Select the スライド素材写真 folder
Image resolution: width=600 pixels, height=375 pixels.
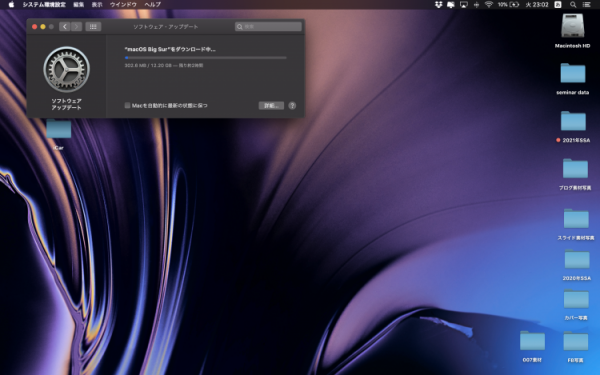point(576,218)
